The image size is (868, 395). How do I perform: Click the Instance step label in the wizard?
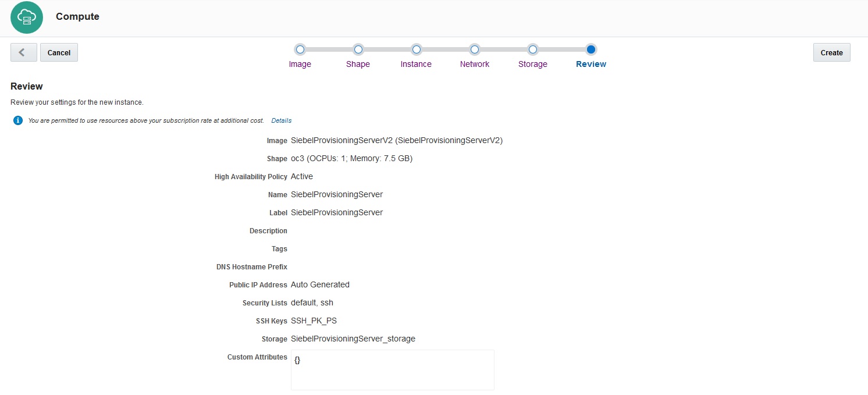(416, 64)
